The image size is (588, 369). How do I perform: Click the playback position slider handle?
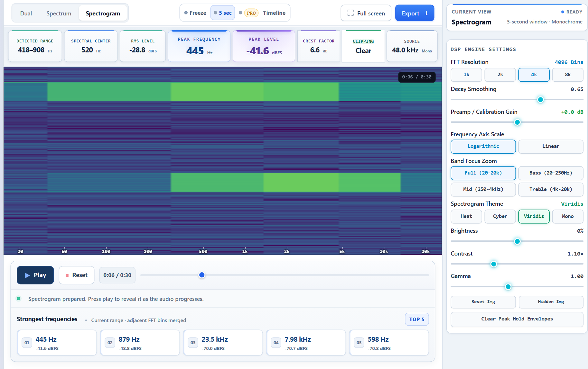click(202, 275)
